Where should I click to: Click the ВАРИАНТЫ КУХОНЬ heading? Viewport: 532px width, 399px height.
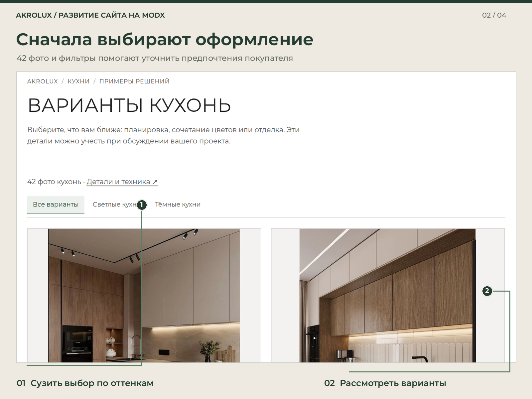[129, 105]
